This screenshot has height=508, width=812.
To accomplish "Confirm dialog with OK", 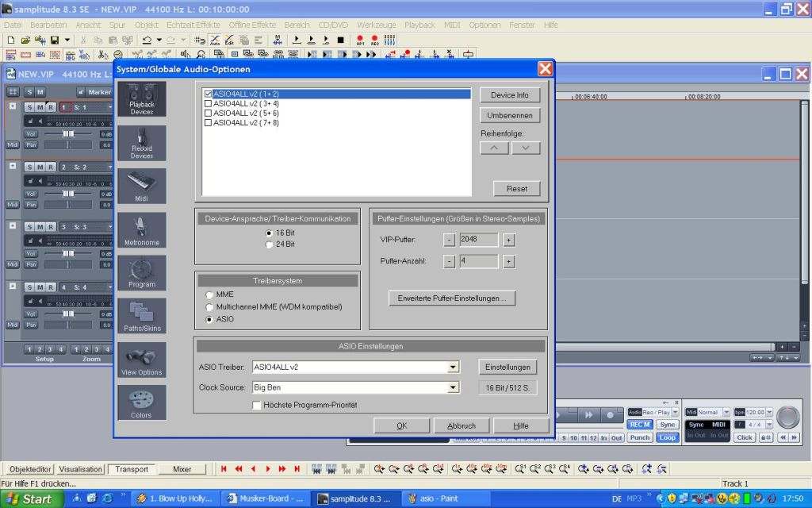I will 401,425.
